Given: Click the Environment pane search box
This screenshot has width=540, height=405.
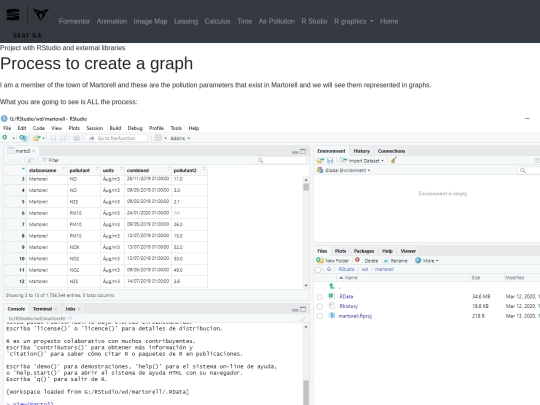Looking at the screenshot, I should pos(529,170).
